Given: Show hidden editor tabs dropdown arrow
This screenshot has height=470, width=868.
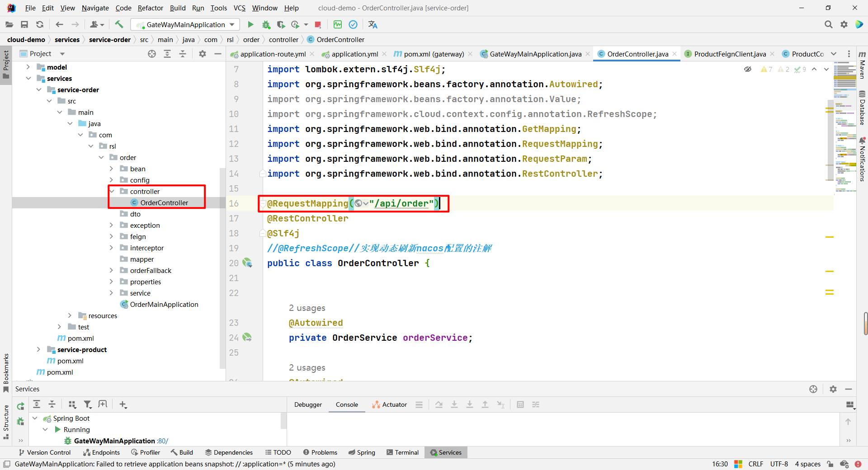Looking at the screenshot, I should (834, 54).
